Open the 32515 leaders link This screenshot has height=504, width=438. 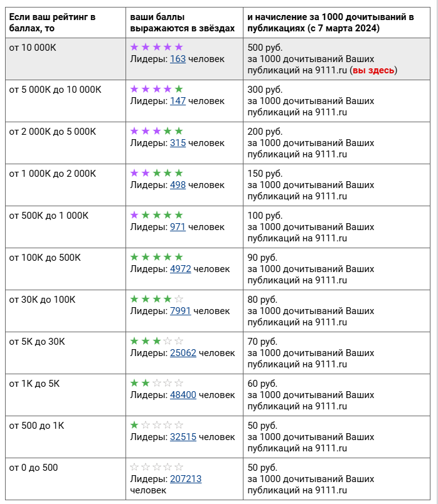(183, 437)
